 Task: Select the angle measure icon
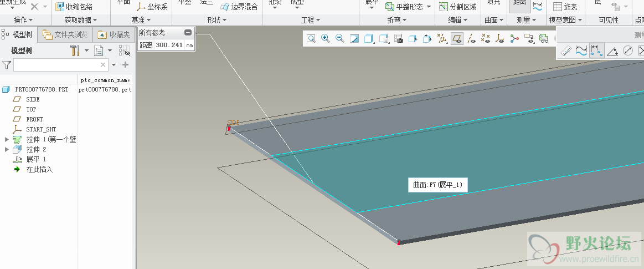[612, 51]
